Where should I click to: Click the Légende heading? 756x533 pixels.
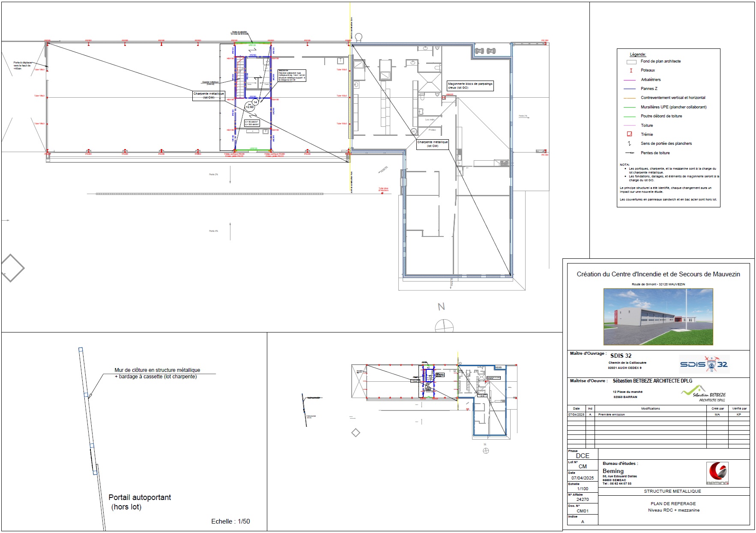tap(637, 54)
